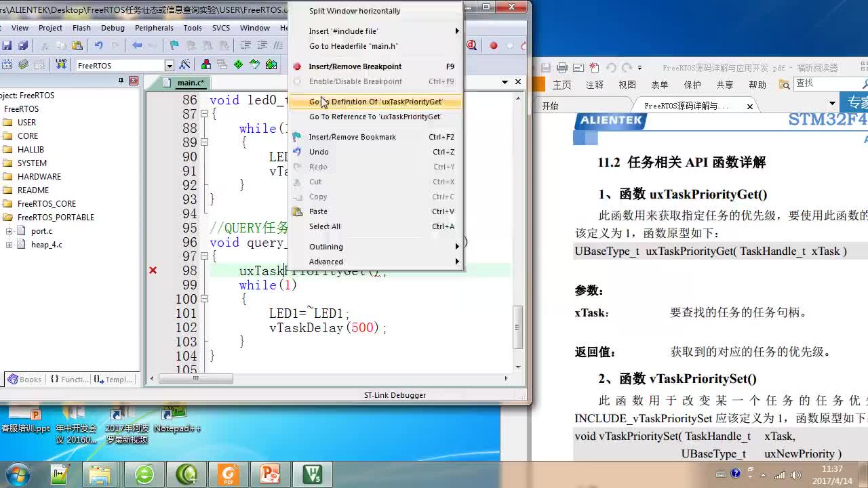This screenshot has height=488, width=868.
Task: Click email icon in Foxit Reader toolbar
Action: 578,68
